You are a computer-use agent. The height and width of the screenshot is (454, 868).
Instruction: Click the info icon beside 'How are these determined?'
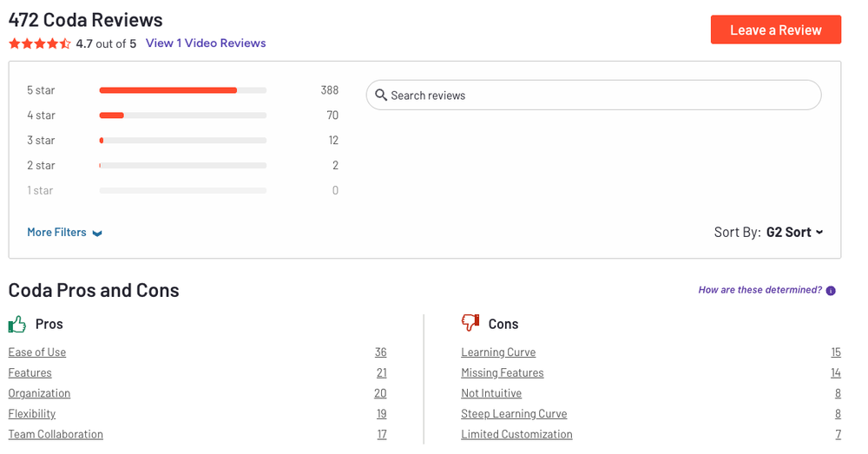click(x=831, y=291)
